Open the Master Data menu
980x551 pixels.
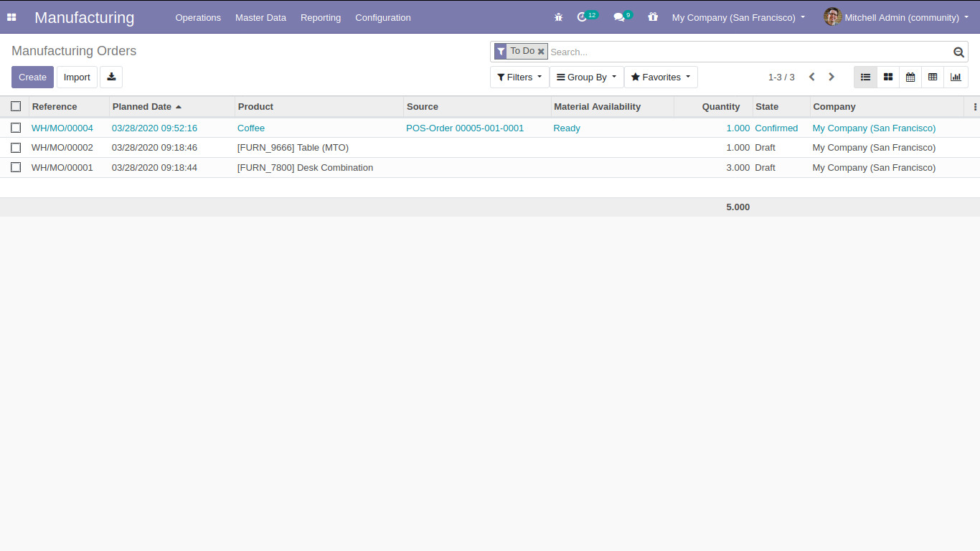tap(260, 17)
